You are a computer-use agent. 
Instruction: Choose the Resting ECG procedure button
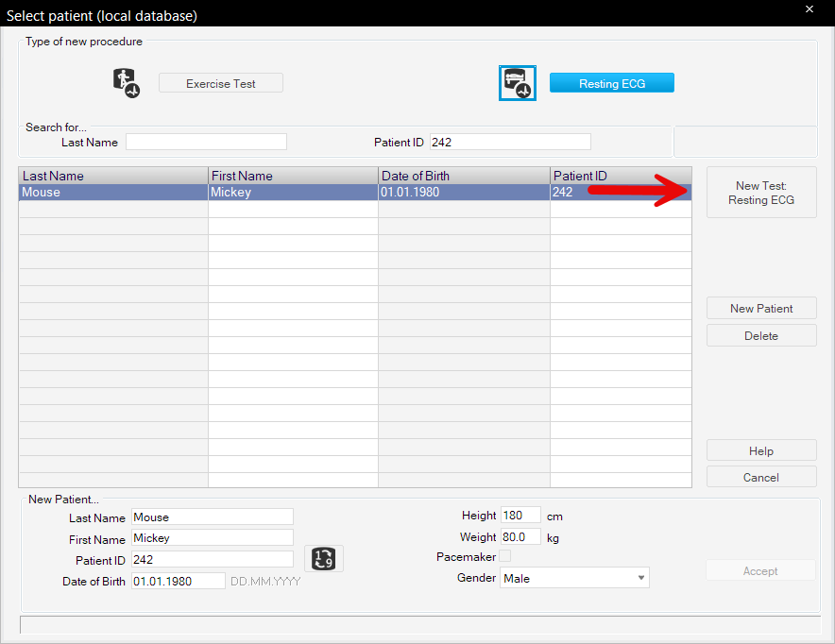[612, 83]
